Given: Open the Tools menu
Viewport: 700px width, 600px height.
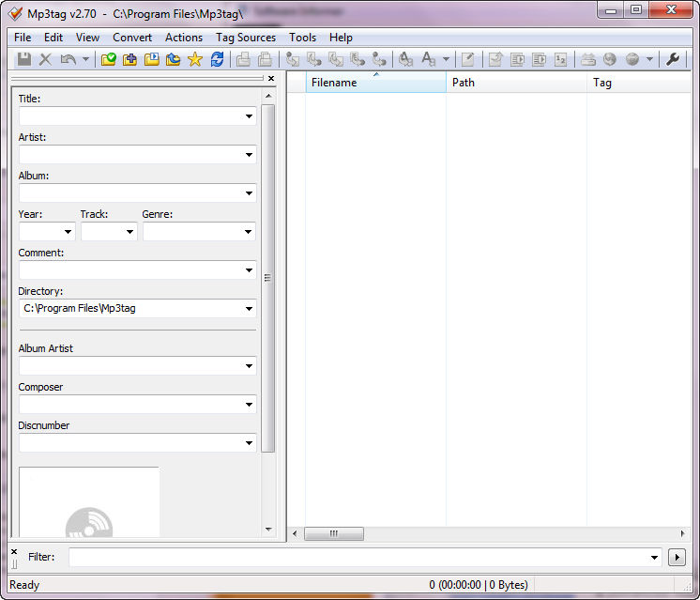Looking at the screenshot, I should point(303,38).
